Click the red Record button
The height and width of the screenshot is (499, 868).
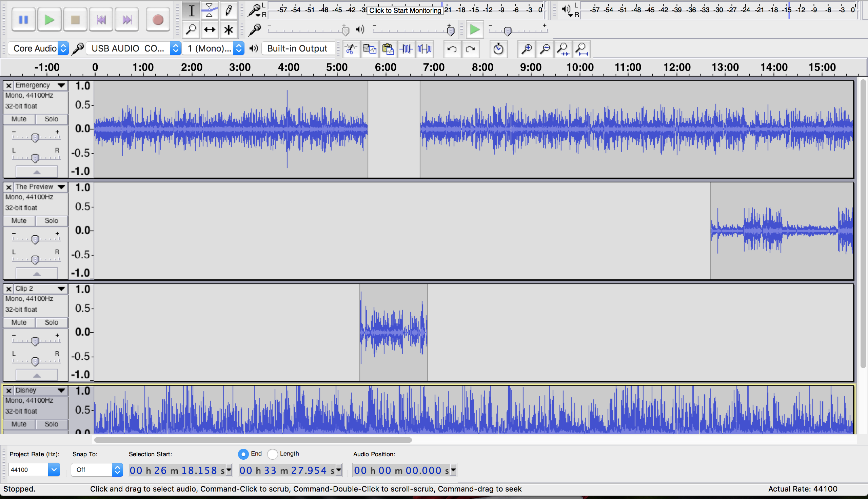(158, 20)
